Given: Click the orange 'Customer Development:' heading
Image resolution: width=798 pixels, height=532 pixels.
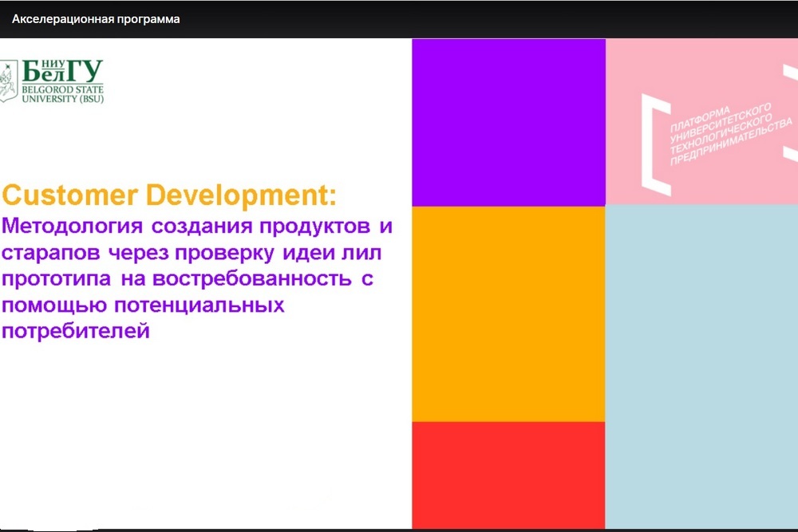Looking at the screenshot, I should point(169,195).
